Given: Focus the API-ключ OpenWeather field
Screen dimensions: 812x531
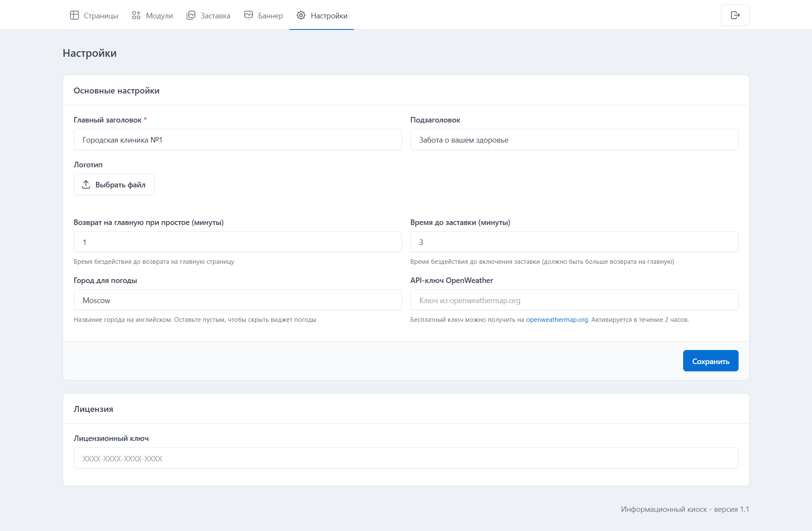Looking at the screenshot, I should [x=574, y=300].
